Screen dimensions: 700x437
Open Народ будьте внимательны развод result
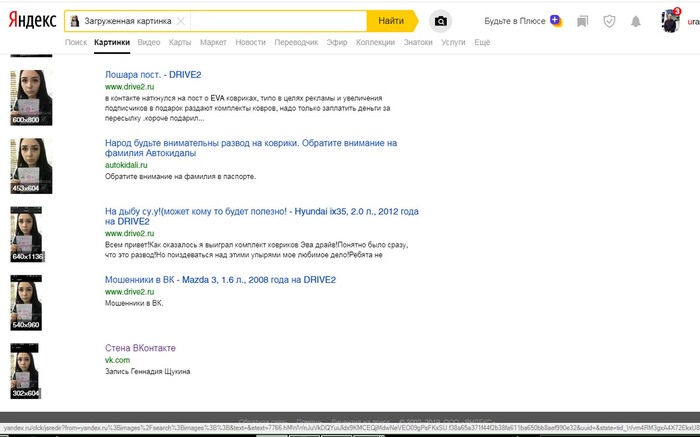[x=251, y=148]
